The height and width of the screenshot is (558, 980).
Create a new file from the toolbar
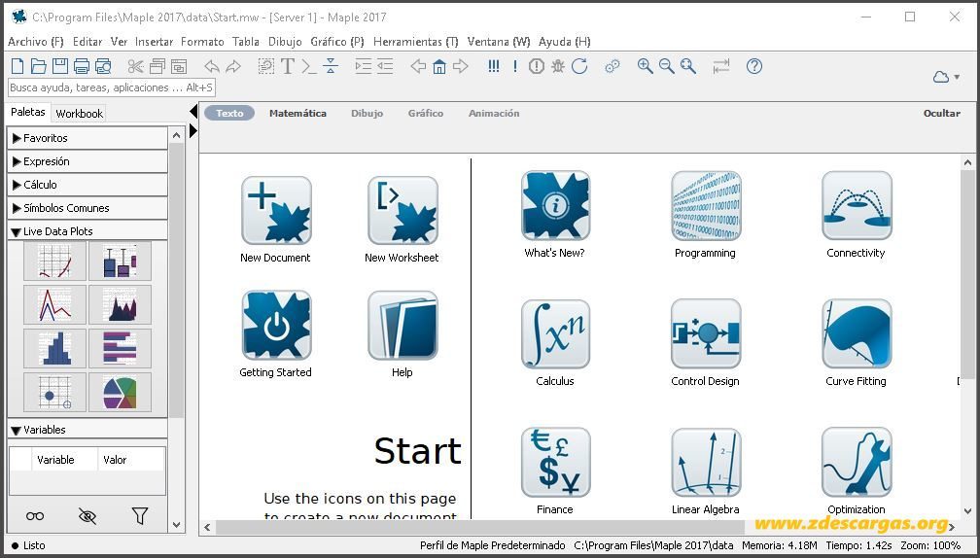pos(18,66)
